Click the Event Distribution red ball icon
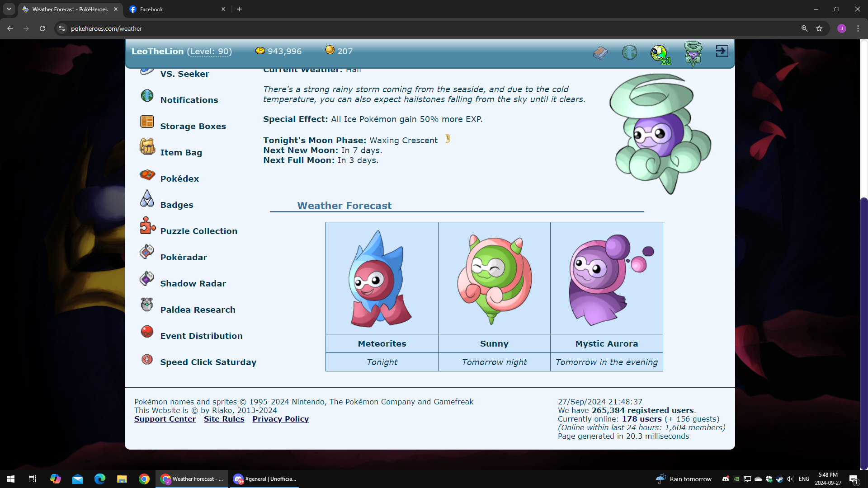 (x=147, y=331)
